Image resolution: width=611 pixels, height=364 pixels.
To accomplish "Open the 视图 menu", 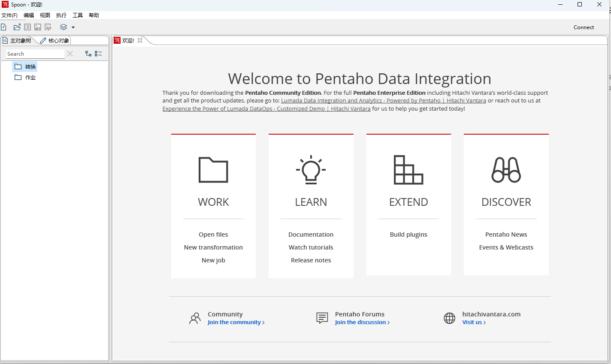I will pos(45,15).
